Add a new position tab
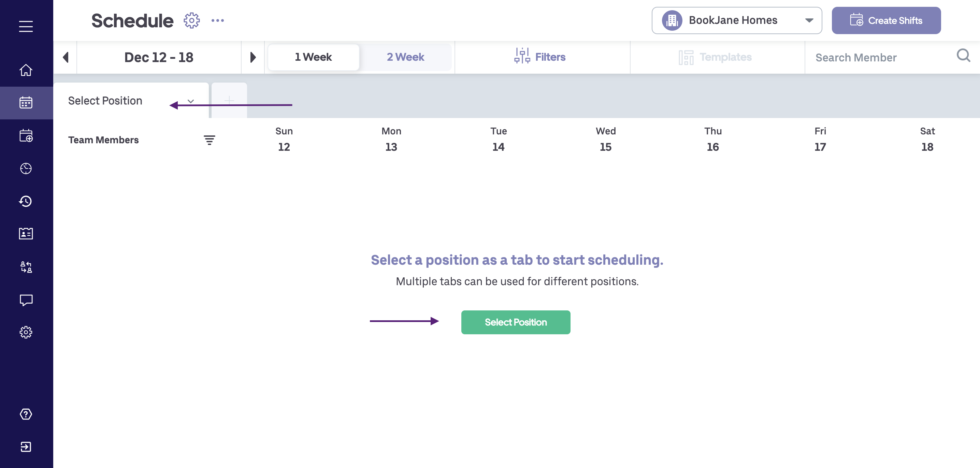The width and height of the screenshot is (980, 468). (229, 100)
